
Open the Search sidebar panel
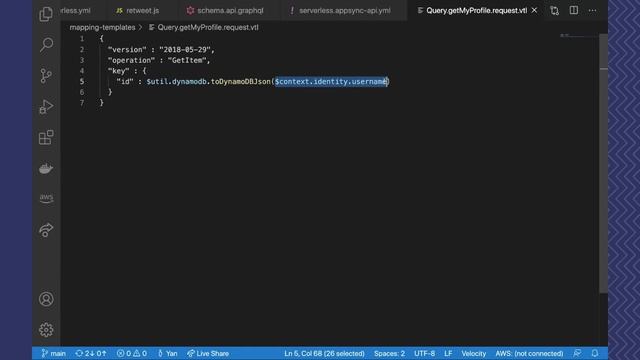(x=46, y=44)
